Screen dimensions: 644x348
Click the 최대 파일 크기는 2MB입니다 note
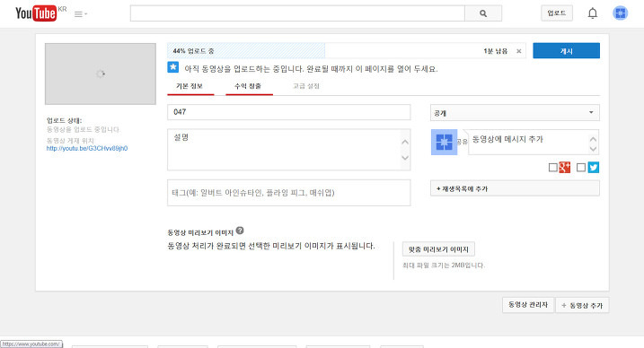[444, 265]
